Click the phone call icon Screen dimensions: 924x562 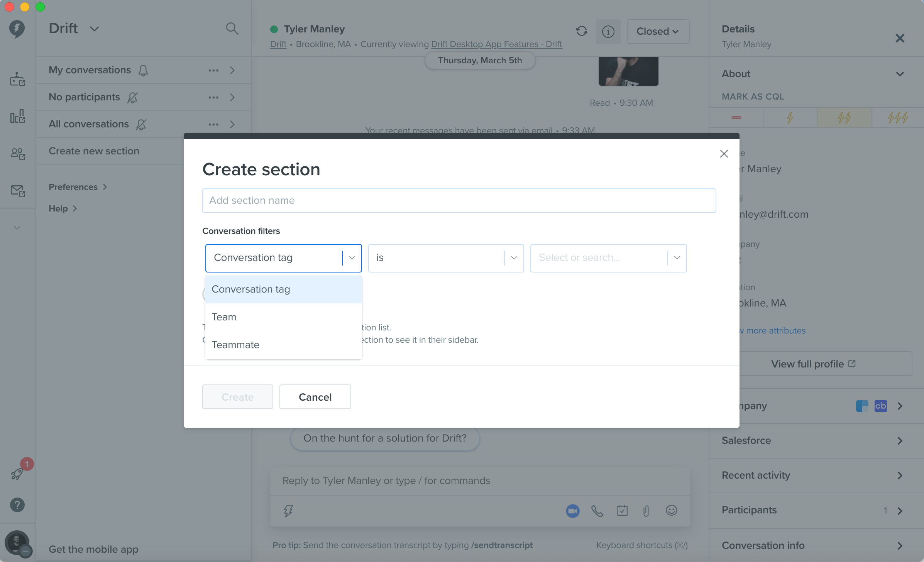click(x=597, y=511)
